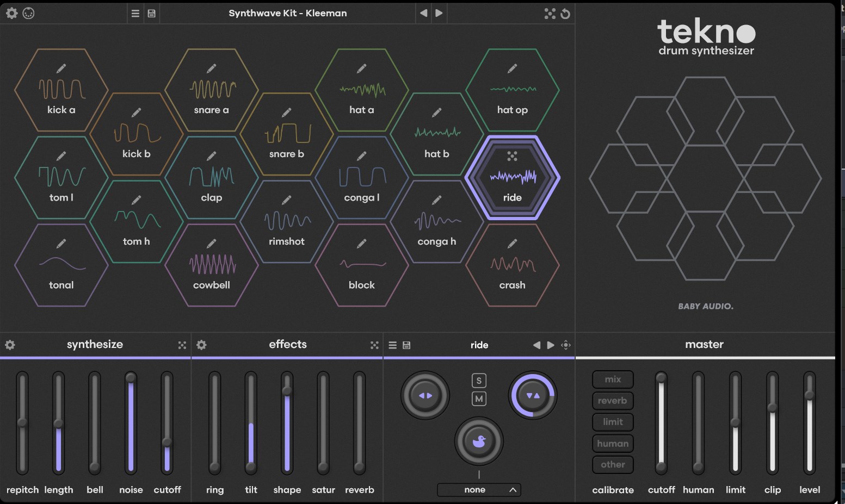Image resolution: width=845 pixels, height=504 pixels.
Task: Click the limit calibrate button
Action: click(613, 422)
